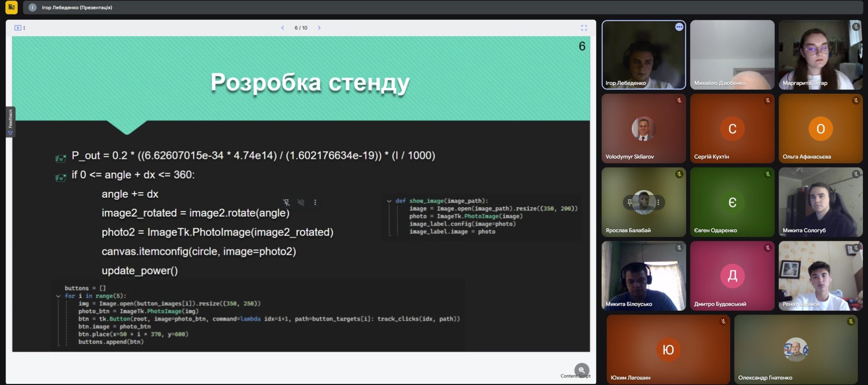
Task: Click the '6 / 10' slide counter
Action: tap(301, 28)
